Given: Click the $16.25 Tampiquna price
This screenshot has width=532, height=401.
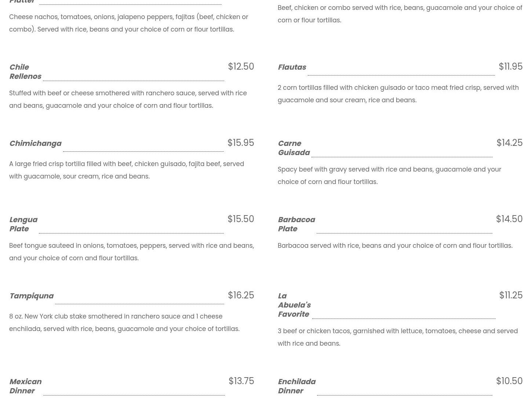Looking at the screenshot, I should click(241, 295).
